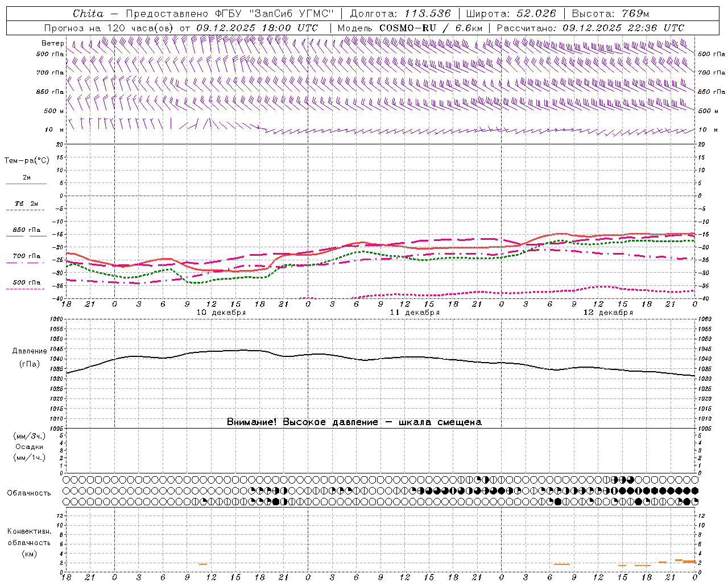728x582 pixels.
Task: Click the station name "Chita" in header
Action: [x=88, y=14]
